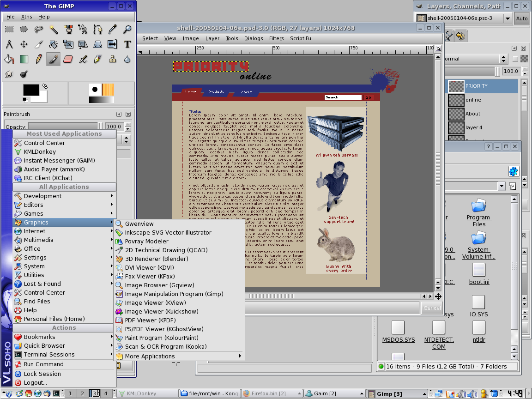Viewport: 532px width, 399px height.
Task: Open the Paths tab in Layers dialog
Action: tap(448, 36)
